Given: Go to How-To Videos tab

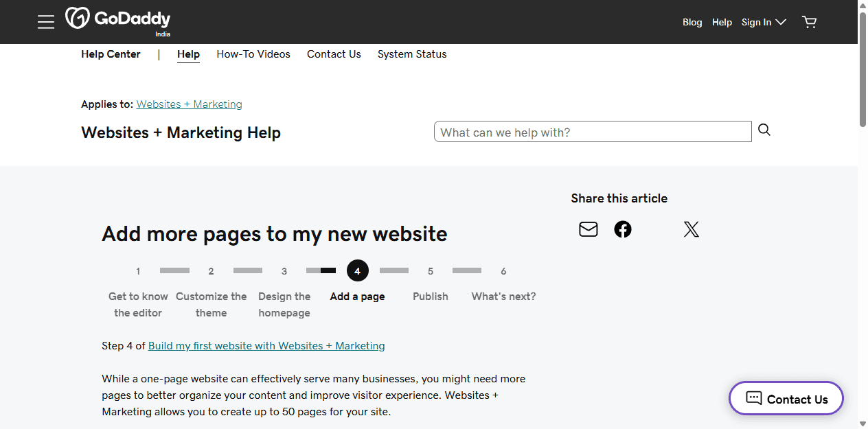Looking at the screenshot, I should click(x=253, y=54).
